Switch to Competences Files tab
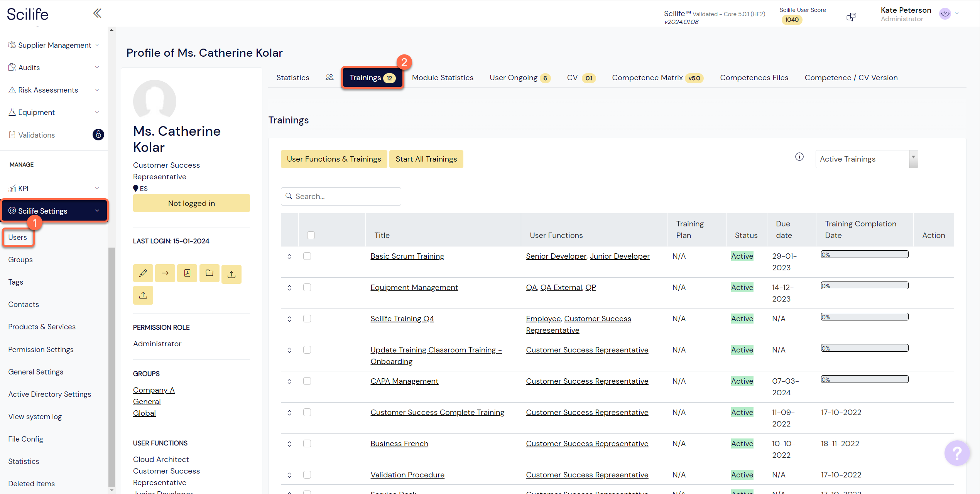Image resolution: width=980 pixels, height=494 pixels. coord(754,78)
